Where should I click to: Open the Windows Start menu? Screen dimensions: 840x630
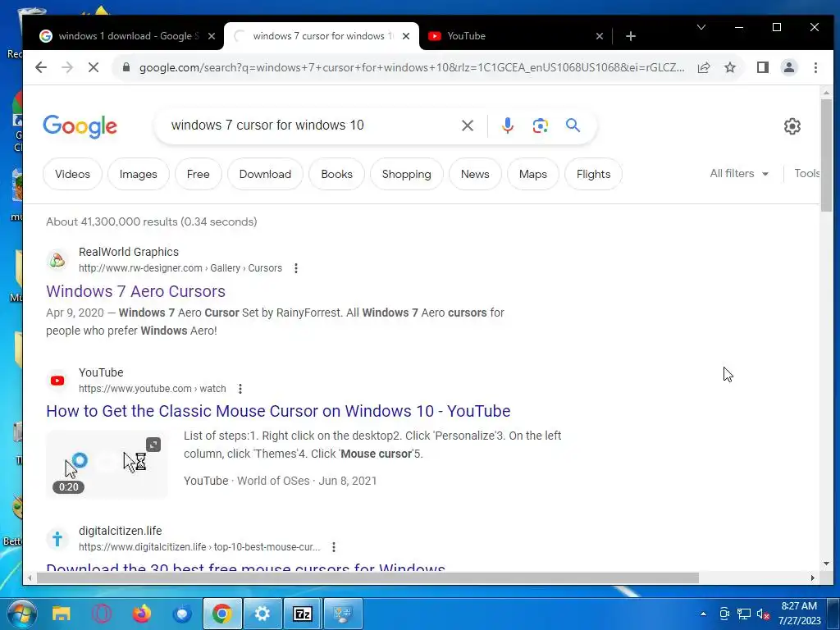21,614
